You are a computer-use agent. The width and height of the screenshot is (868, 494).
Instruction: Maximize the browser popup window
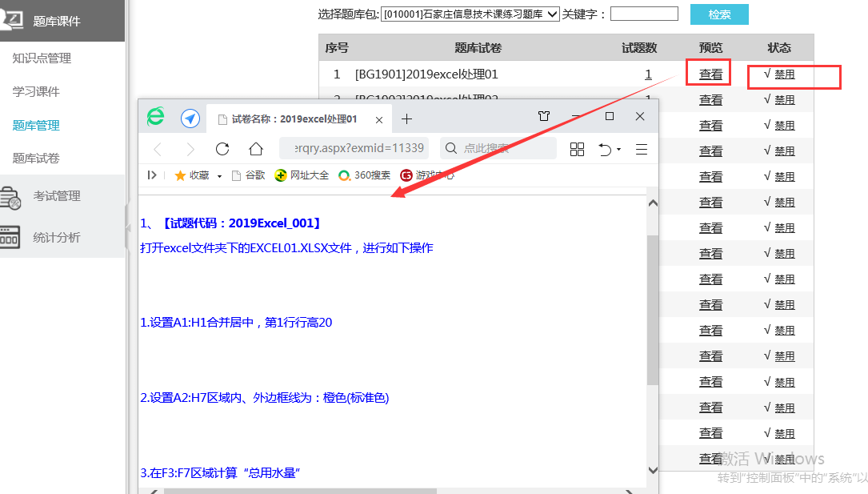pos(610,116)
